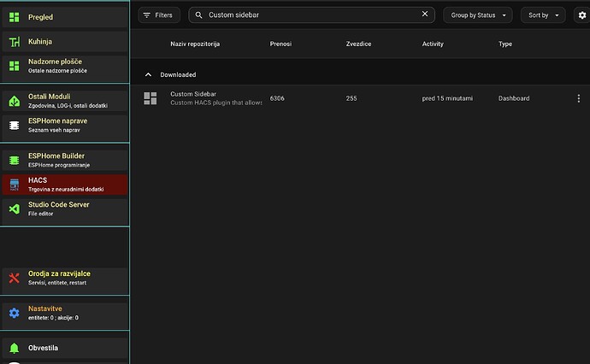The image size is (590, 364).
Task: Open the Custom Sidebar repository row
Action: click(360, 98)
